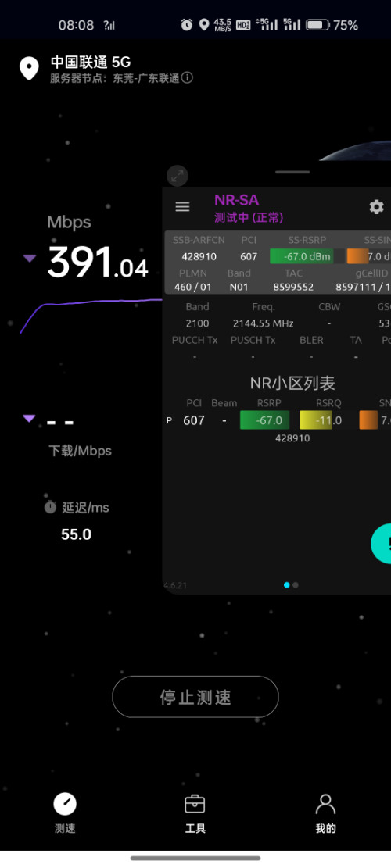Screen dimensions: 391x868
Task: Select the second page indicator dot
Action: 296,584
